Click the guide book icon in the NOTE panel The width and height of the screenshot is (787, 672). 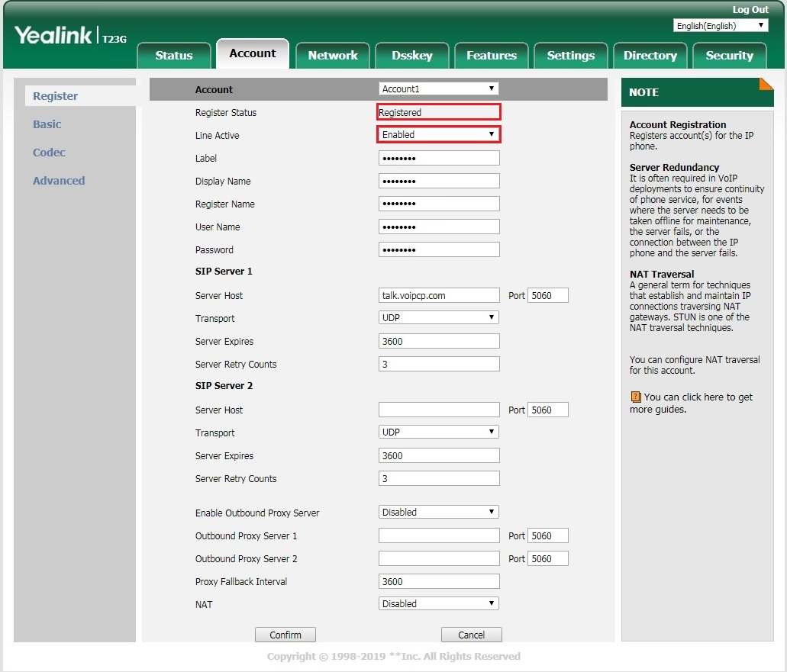pos(635,397)
